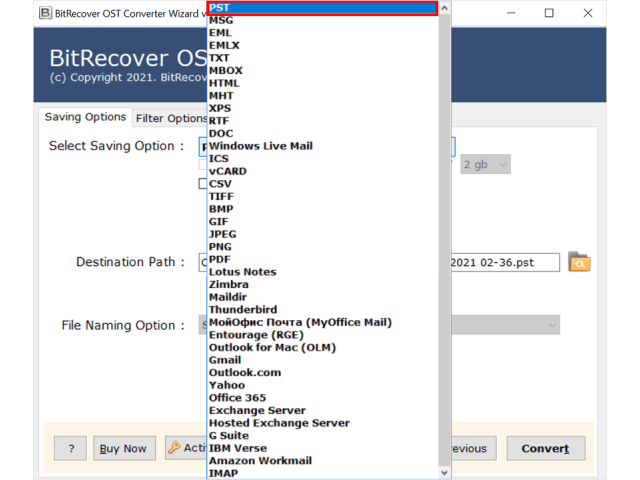Choose CSV list entry

(322, 184)
